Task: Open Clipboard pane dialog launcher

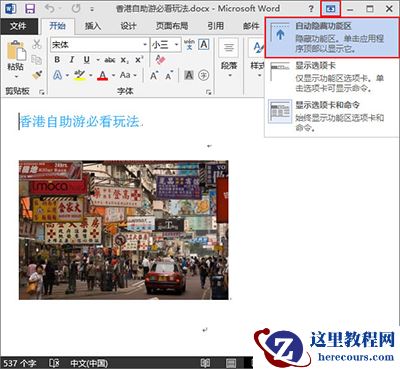Action: tap(42, 91)
